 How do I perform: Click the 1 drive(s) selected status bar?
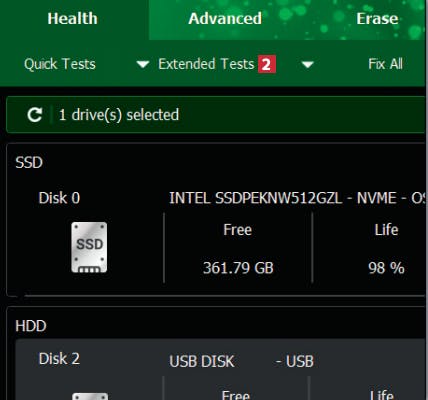point(215,115)
